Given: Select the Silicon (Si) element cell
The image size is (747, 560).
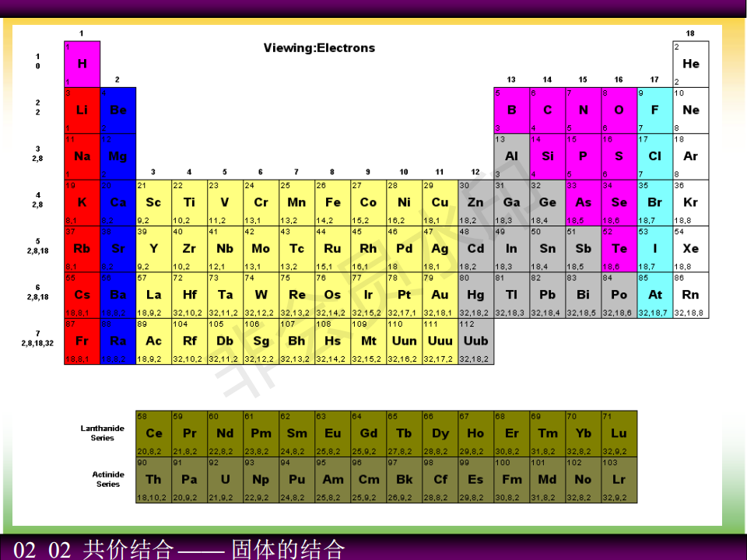Looking at the screenshot, I should (x=547, y=156).
